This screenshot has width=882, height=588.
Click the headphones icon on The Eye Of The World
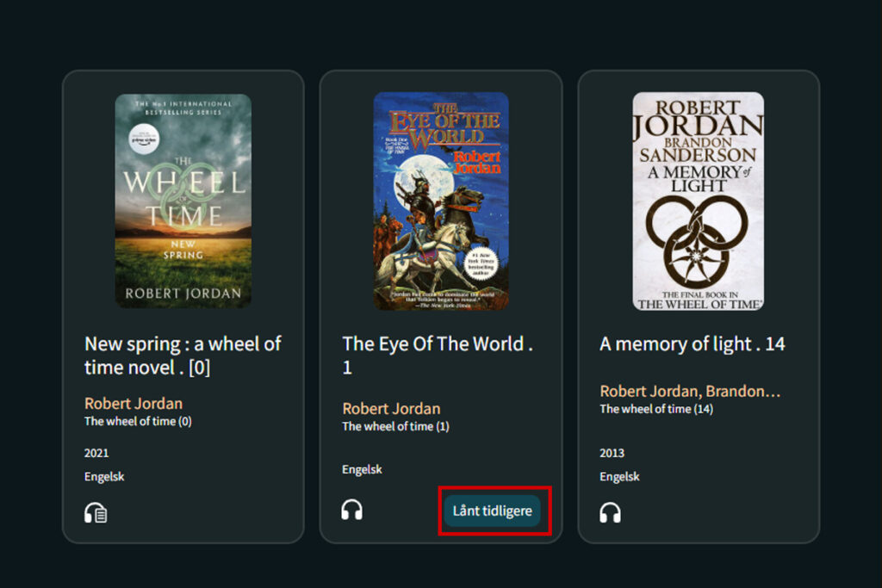(351, 510)
